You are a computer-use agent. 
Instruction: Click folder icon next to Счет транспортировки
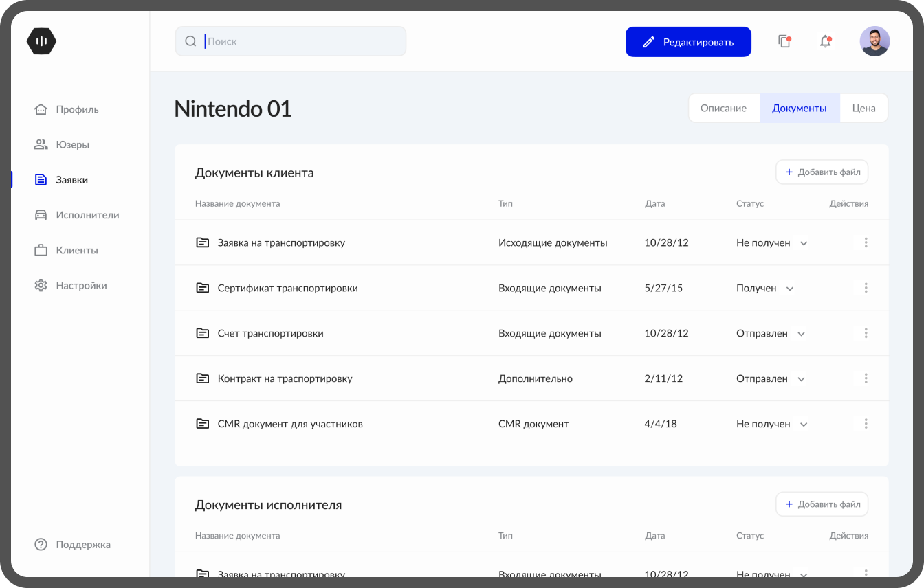point(202,333)
